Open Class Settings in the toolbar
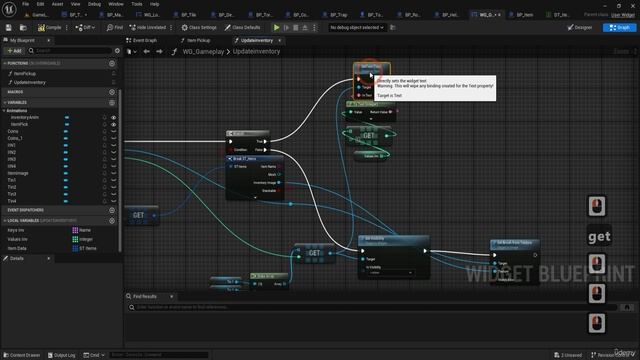Viewport: 640px width, 360px height. [x=199, y=27]
